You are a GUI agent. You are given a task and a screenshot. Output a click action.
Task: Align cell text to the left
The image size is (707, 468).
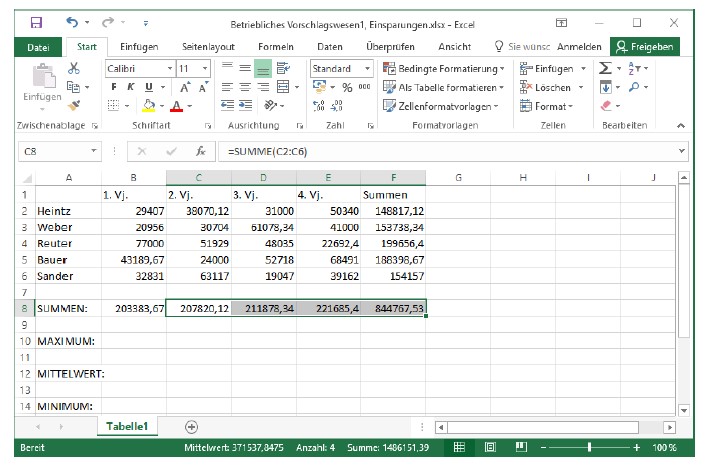(227, 87)
